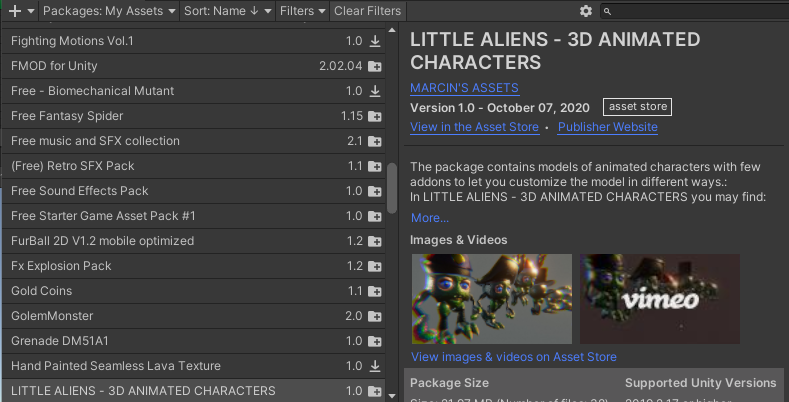Select Free - Biomechanical Mutant package

[x=194, y=91]
